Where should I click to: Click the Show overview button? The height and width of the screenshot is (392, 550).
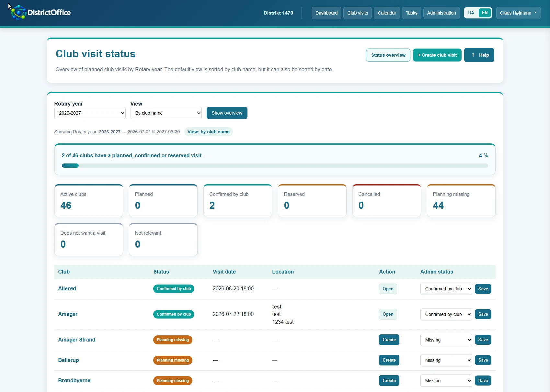(227, 113)
